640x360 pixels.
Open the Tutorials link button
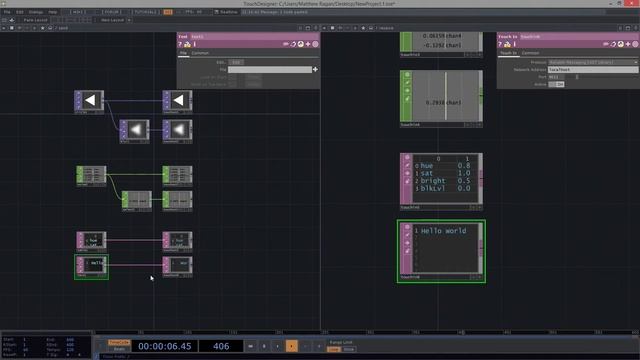click(145, 12)
